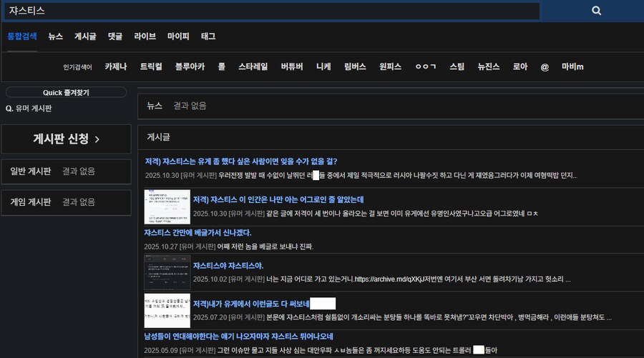Click the 일반 게시판 section label

[30, 171]
